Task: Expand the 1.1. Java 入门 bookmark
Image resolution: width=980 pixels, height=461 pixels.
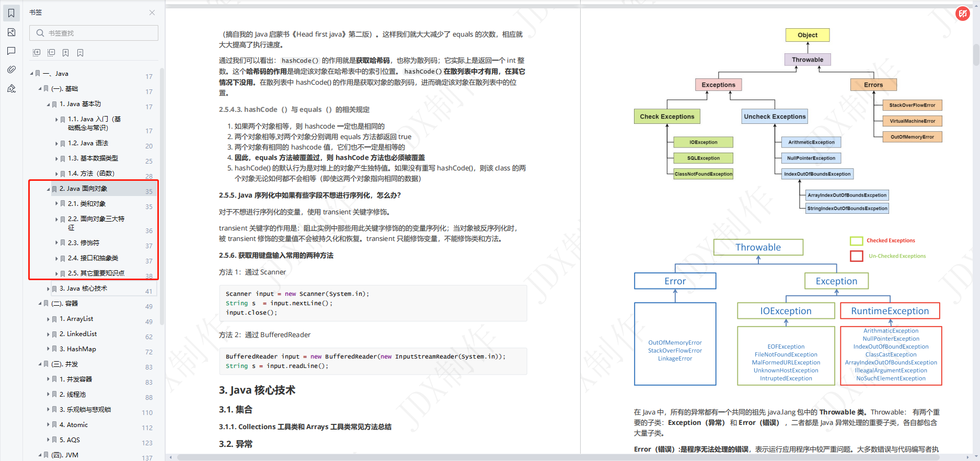Action: pyautogui.click(x=57, y=119)
